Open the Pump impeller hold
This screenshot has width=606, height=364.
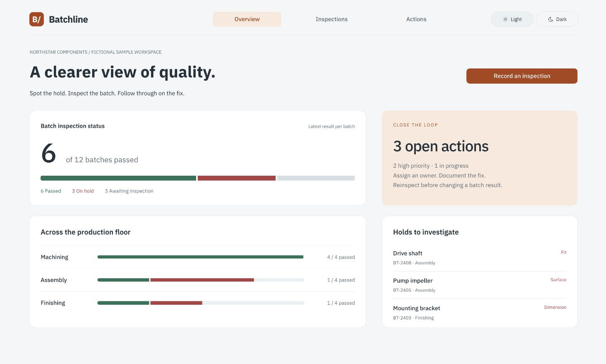pos(480,285)
